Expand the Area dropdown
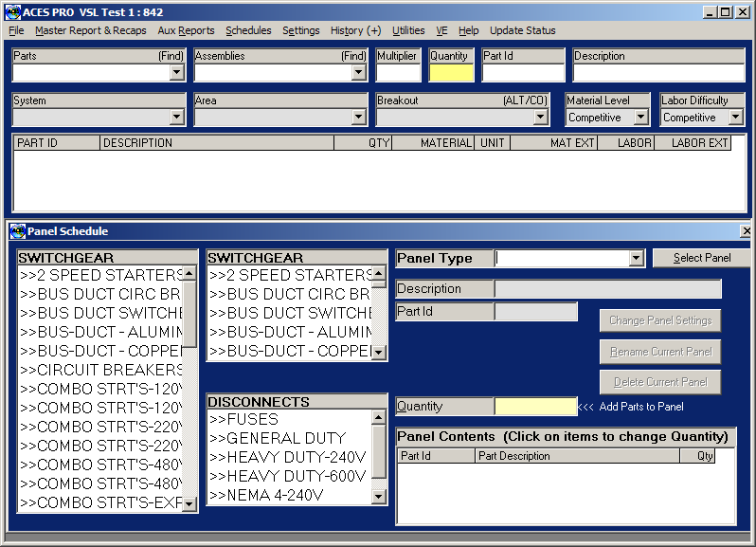 pyautogui.click(x=358, y=117)
